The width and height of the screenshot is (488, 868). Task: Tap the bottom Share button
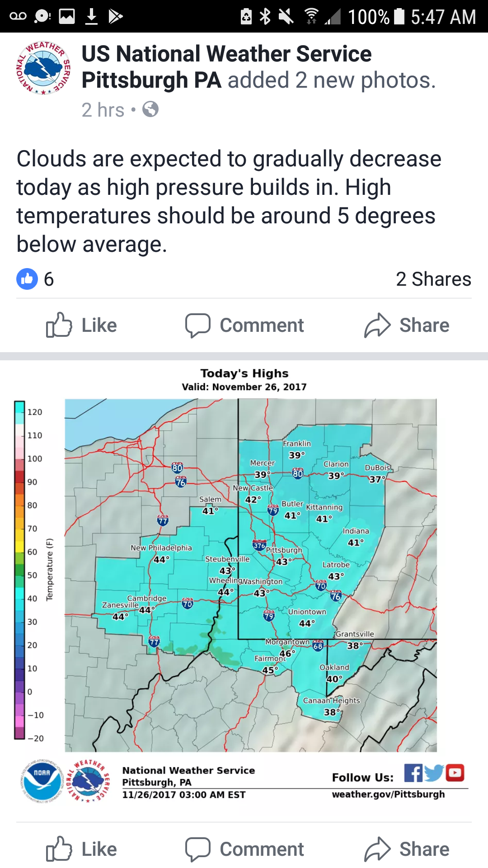point(407,849)
